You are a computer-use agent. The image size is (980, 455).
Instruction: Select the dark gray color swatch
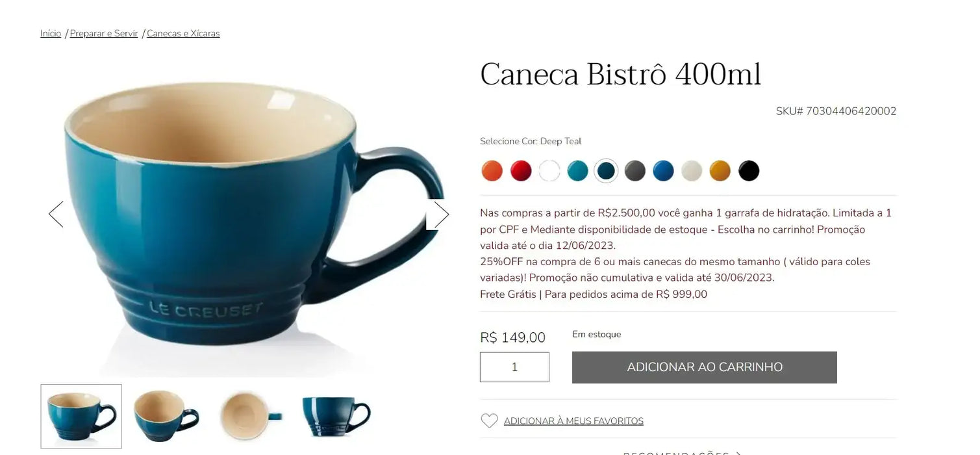(x=634, y=171)
